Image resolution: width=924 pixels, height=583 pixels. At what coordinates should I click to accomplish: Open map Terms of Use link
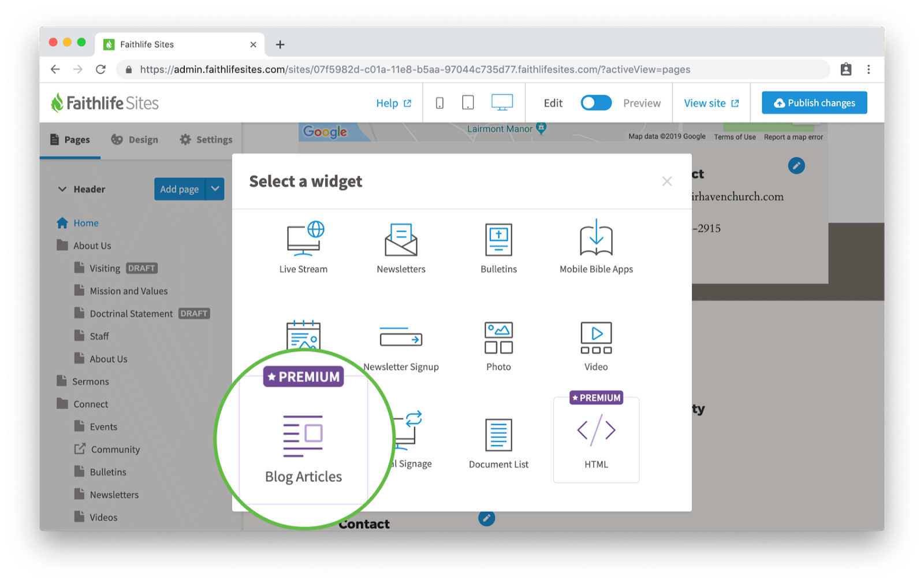point(735,137)
